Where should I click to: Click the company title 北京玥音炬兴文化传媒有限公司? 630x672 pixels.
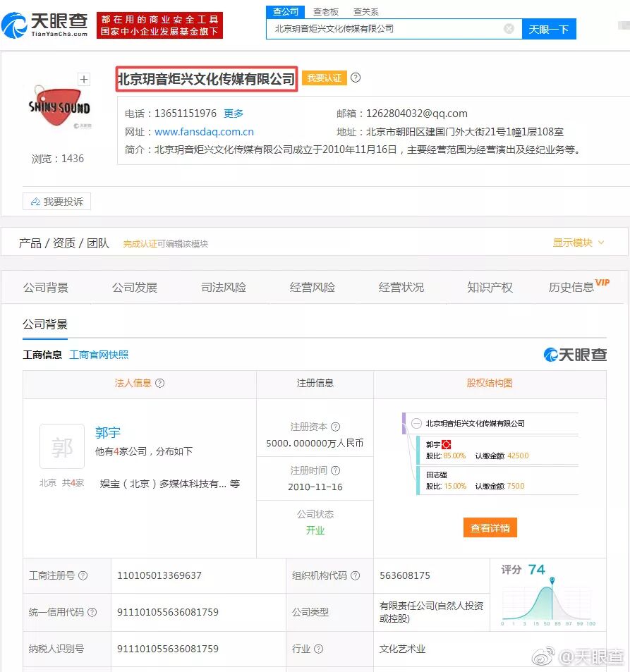(x=206, y=79)
